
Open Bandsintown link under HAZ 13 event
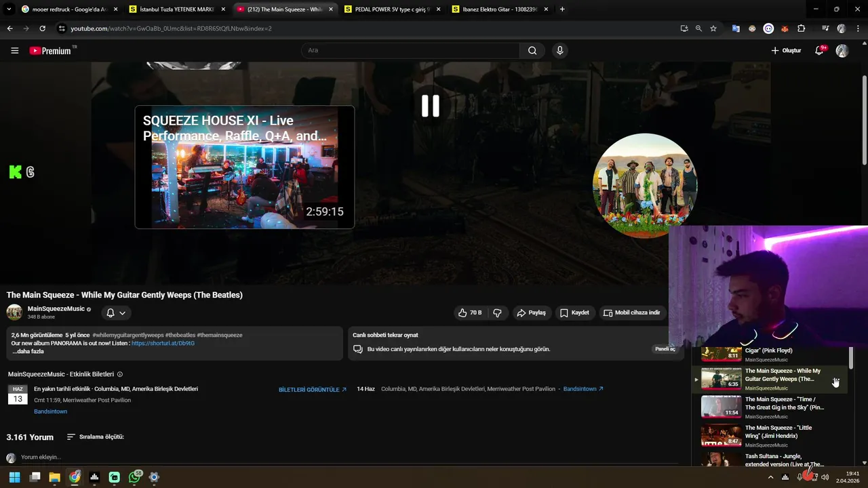(51, 411)
